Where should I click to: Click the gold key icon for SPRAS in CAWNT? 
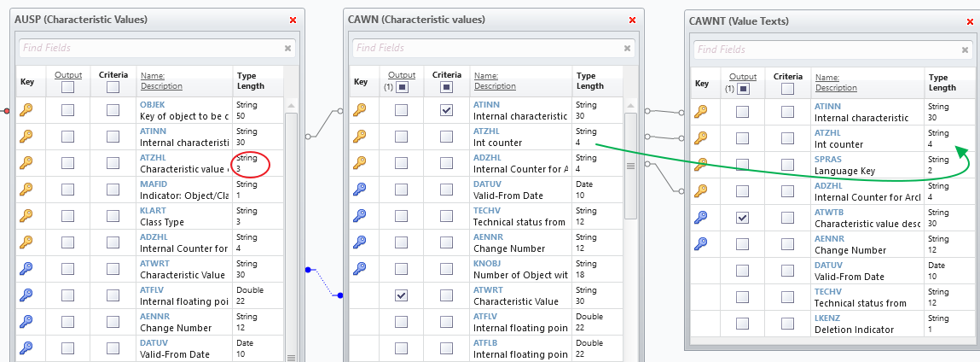tap(701, 164)
